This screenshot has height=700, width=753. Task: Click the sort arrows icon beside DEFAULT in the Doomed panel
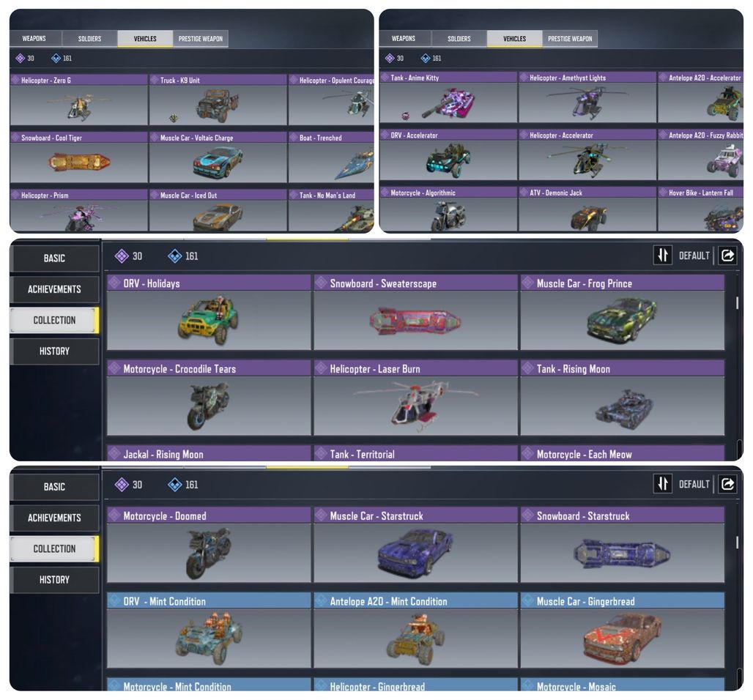pos(663,484)
